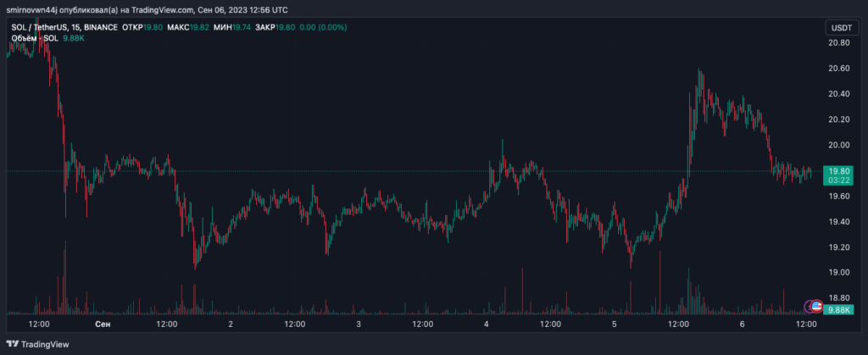Click the green 9.88K volume label

[837, 310]
